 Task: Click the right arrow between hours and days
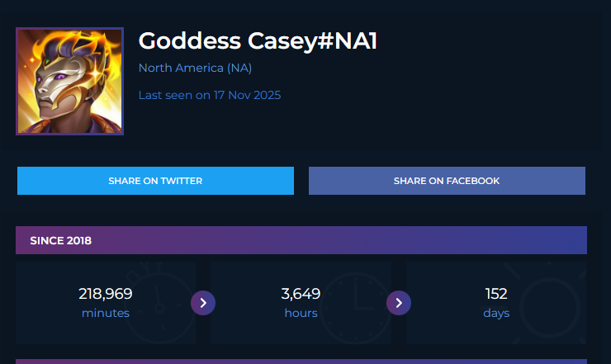[x=399, y=303]
